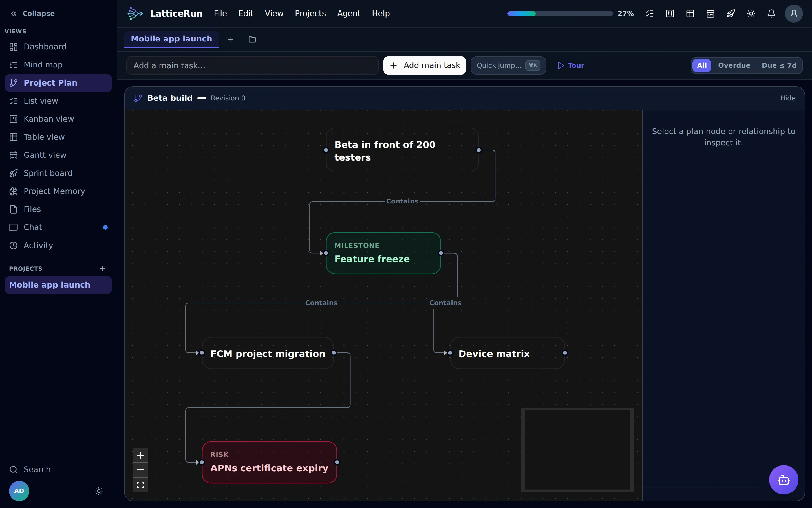This screenshot has height=508, width=812.
Task: Start the Tour
Action: click(x=571, y=65)
